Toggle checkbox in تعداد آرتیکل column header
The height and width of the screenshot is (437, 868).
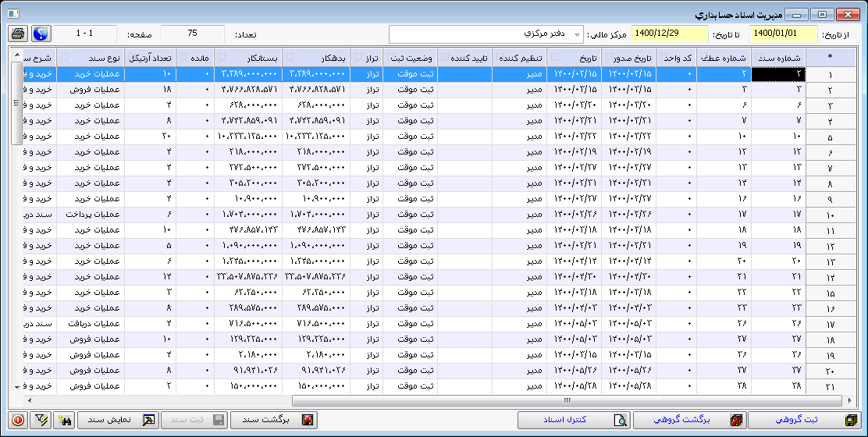pos(132,56)
